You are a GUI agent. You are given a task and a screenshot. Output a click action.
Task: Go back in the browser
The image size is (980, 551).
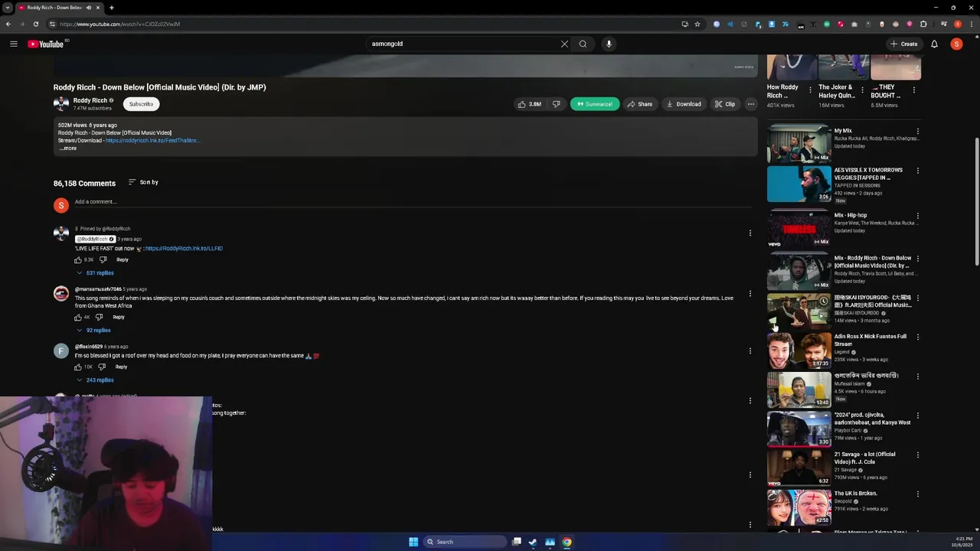(x=8, y=24)
